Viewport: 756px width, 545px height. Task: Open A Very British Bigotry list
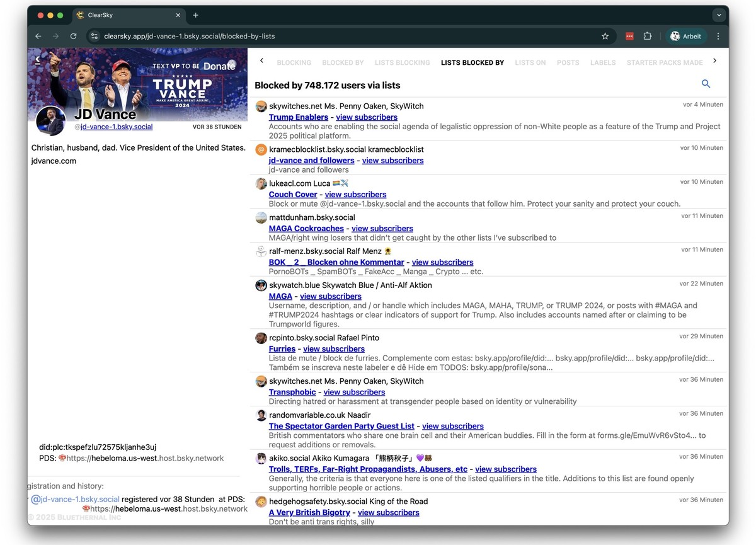pyautogui.click(x=309, y=513)
